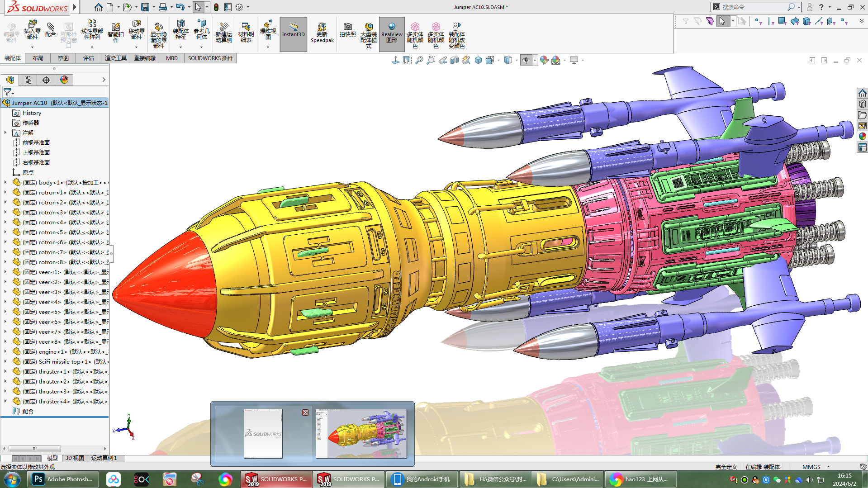Click the appearances color wheel in task pane
The height and width of the screenshot is (488, 868).
(862, 136)
